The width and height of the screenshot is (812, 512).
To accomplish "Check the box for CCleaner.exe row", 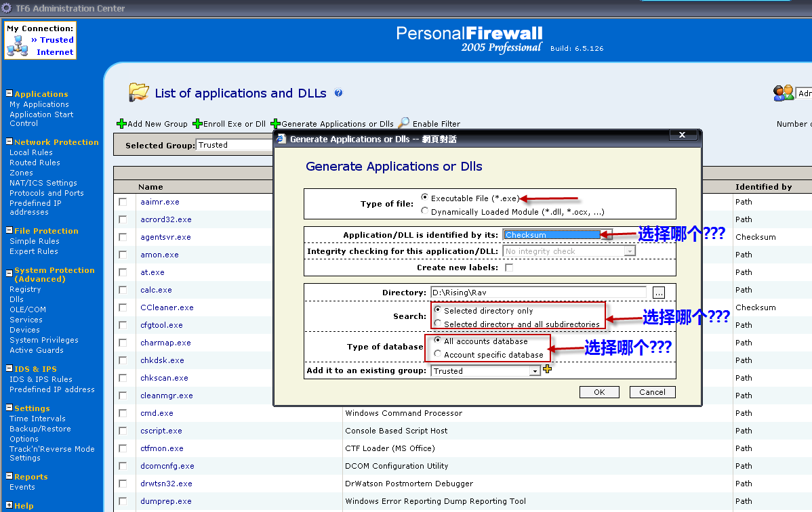I will (123, 307).
